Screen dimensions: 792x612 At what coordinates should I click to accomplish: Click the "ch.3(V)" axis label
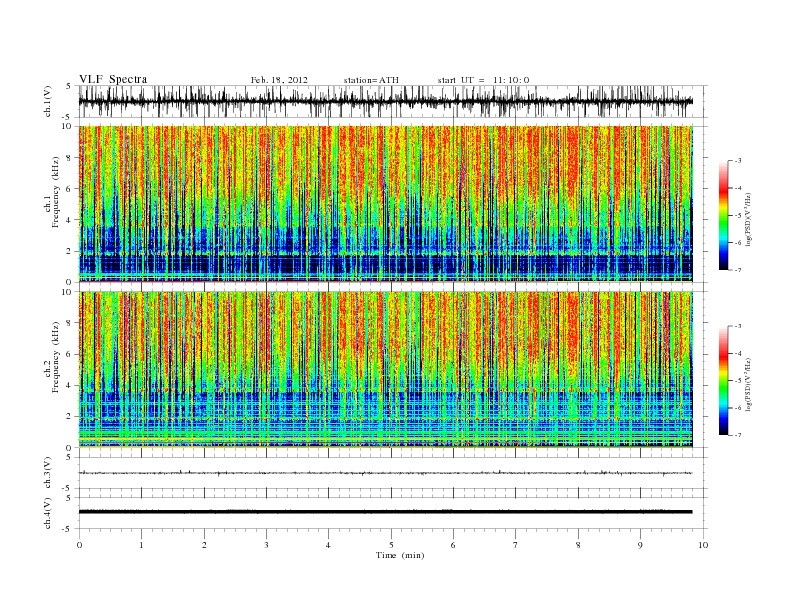click(47, 473)
